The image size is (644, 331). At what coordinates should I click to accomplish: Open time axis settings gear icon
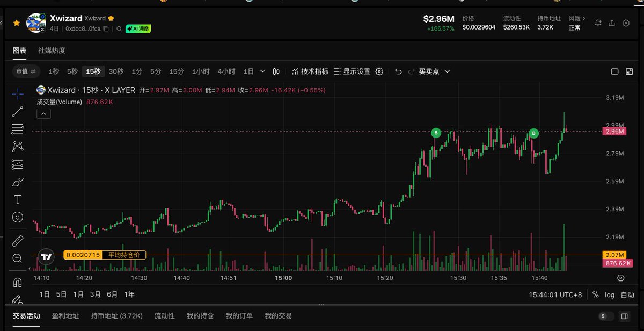[621, 278]
